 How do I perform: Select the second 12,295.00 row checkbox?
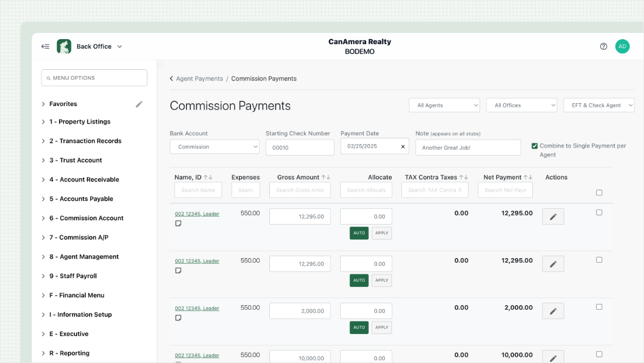[x=599, y=260]
